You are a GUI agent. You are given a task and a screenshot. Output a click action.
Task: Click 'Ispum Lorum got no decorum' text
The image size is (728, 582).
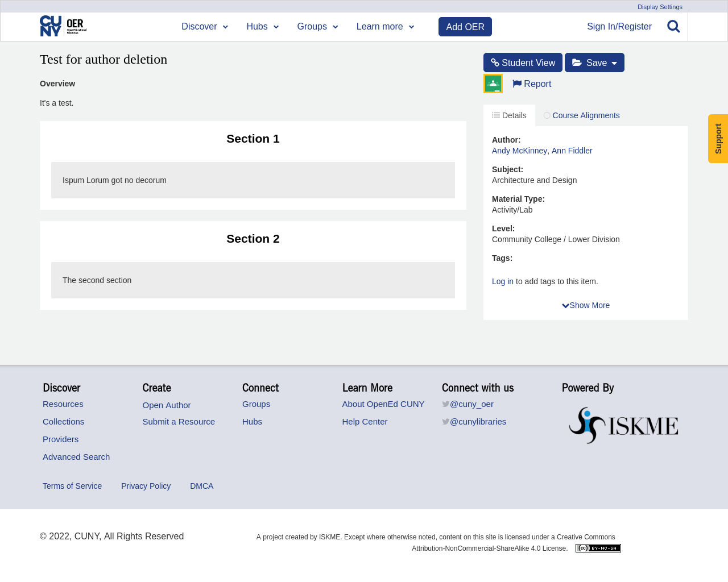click(x=114, y=180)
